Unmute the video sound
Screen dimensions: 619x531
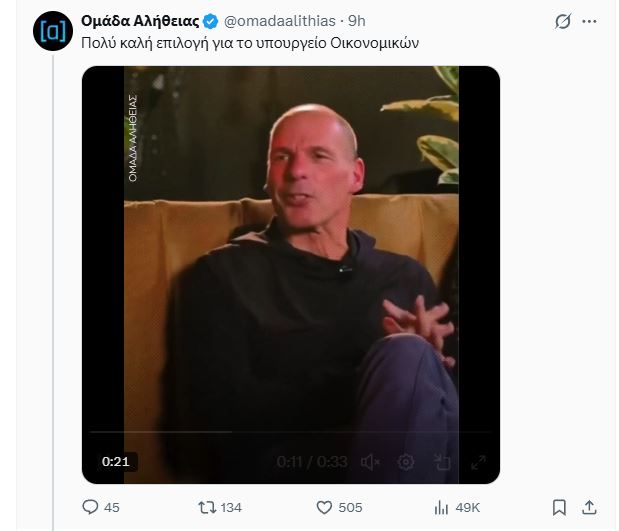tap(370, 462)
